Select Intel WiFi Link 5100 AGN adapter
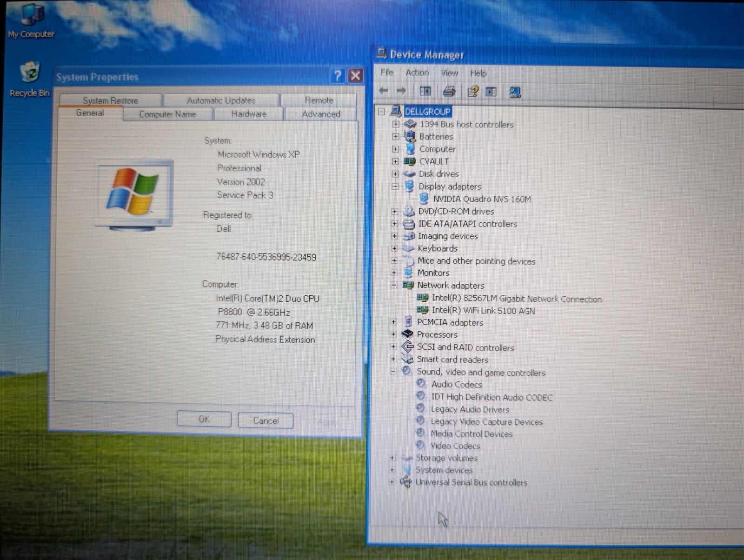 483,311
